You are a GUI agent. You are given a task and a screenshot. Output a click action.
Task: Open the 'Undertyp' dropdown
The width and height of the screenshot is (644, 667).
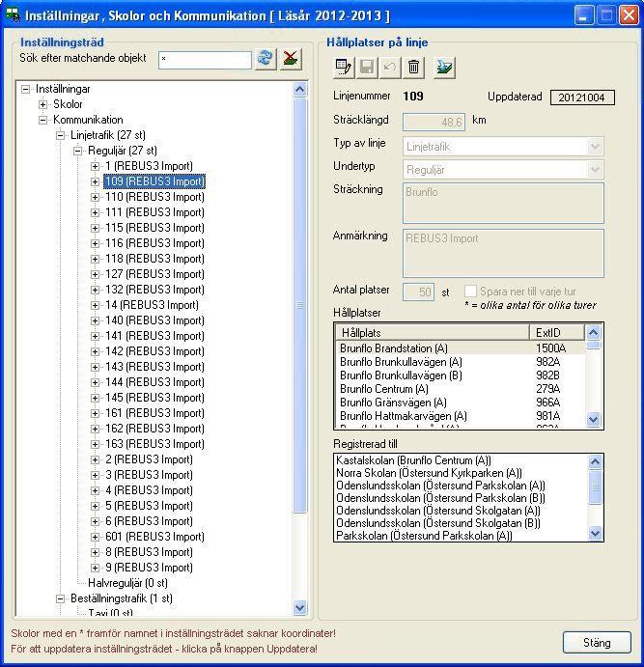595,170
